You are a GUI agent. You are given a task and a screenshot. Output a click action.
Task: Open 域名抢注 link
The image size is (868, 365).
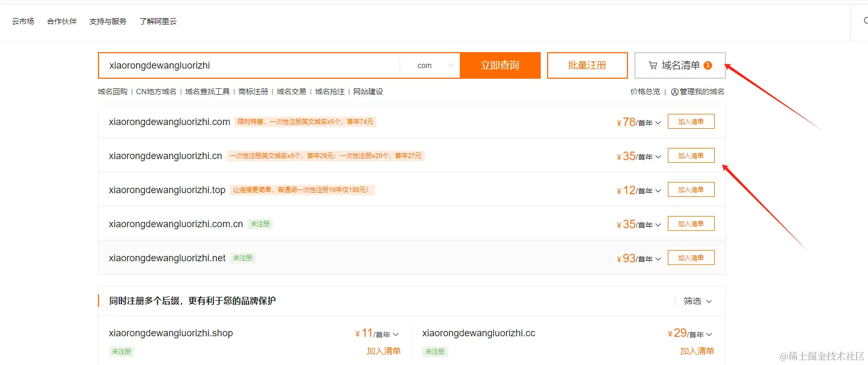[x=330, y=92]
